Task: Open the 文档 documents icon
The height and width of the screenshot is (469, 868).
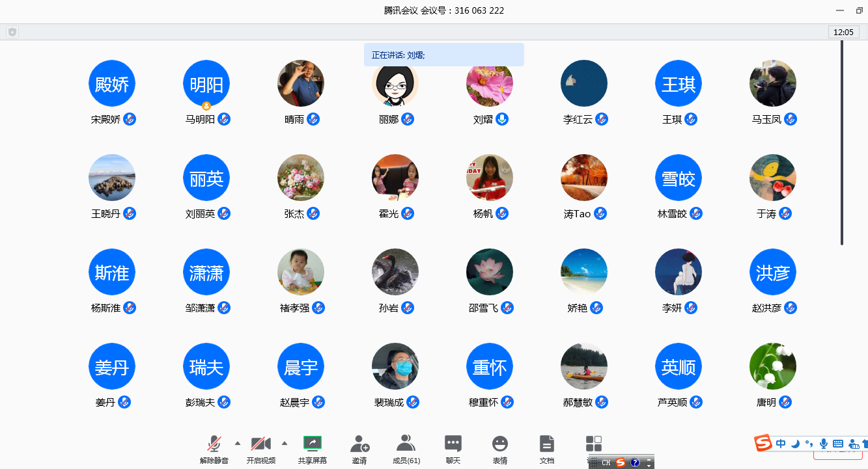Action: click(547, 444)
